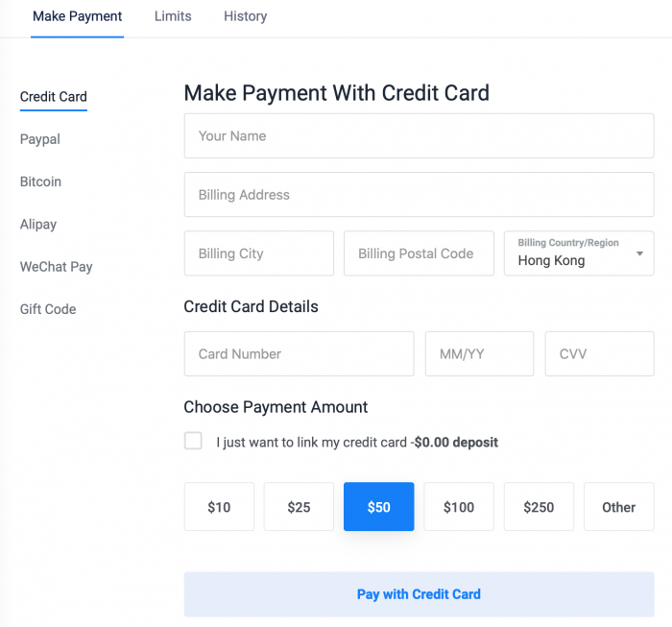
Task: Check the link credit card only box
Action: click(194, 442)
